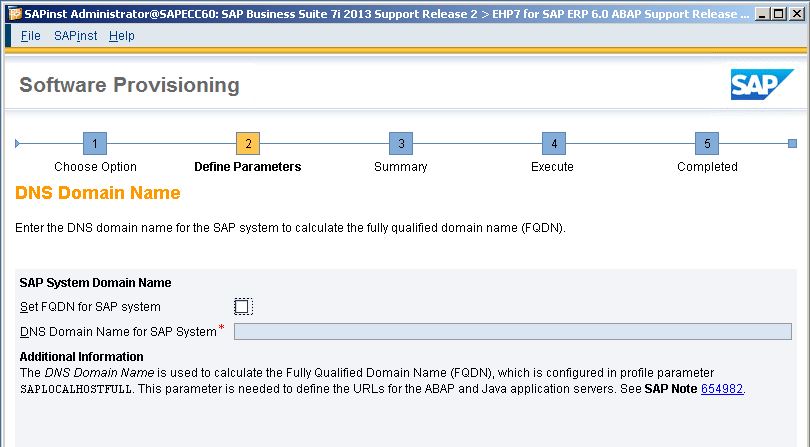This screenshot has width=810, height=447.
Task: Open SAP Note 654982 link
Action: 722,389
